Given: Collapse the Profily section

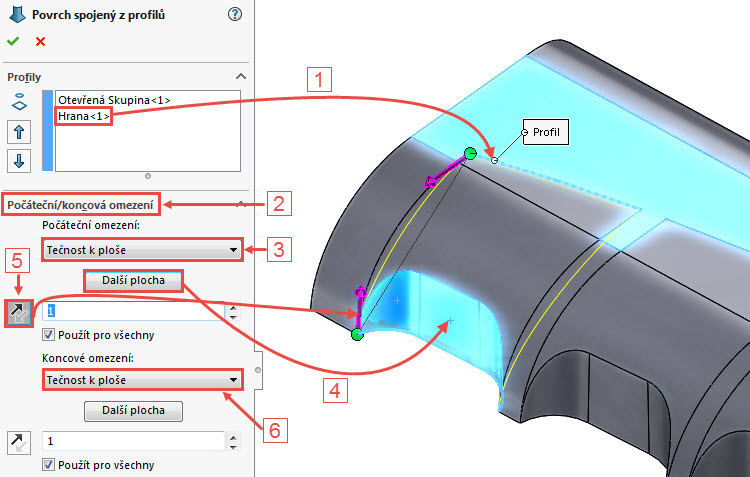Looking at the screenshot, I should tap(241, 77).
